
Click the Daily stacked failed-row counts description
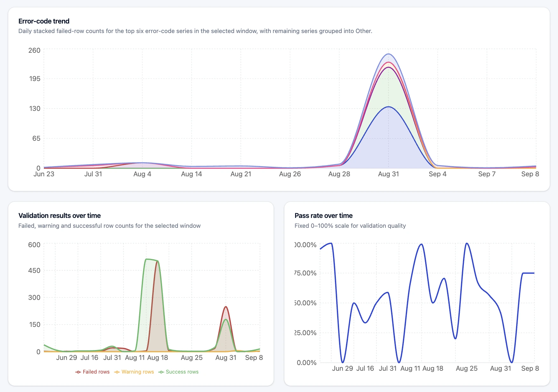pos(195,31)
